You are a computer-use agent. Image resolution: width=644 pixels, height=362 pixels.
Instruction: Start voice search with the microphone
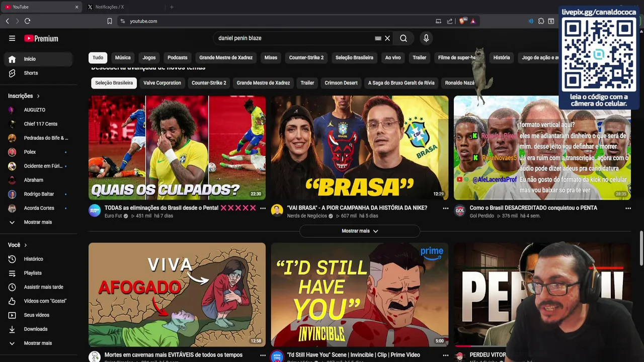click(426, 38)
